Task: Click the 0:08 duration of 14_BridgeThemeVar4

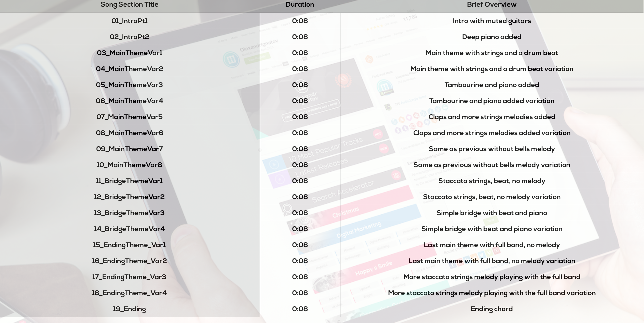Action: click(300, 229)
